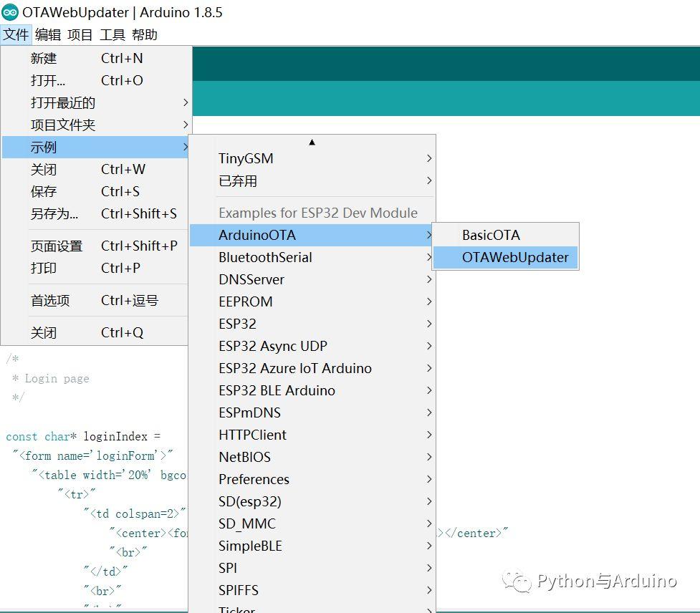The width and height of the screenshot is (700, 613).
Task: Expand the 示例 submenu
Action: [95, 148]
